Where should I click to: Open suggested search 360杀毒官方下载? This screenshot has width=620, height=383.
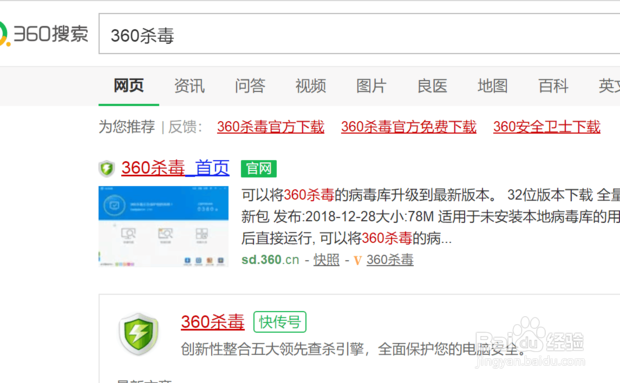click(x=270, y=127)
